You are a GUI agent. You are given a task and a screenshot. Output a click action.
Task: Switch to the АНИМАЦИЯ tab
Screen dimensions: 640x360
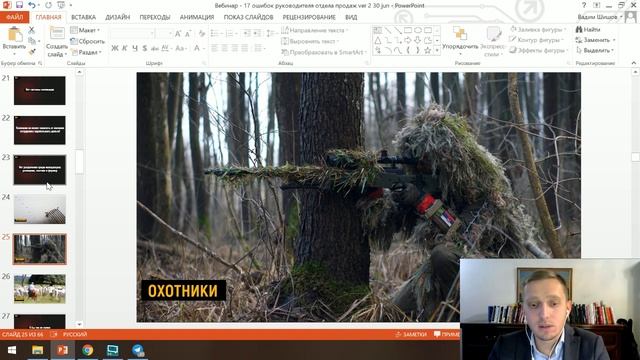197,17
